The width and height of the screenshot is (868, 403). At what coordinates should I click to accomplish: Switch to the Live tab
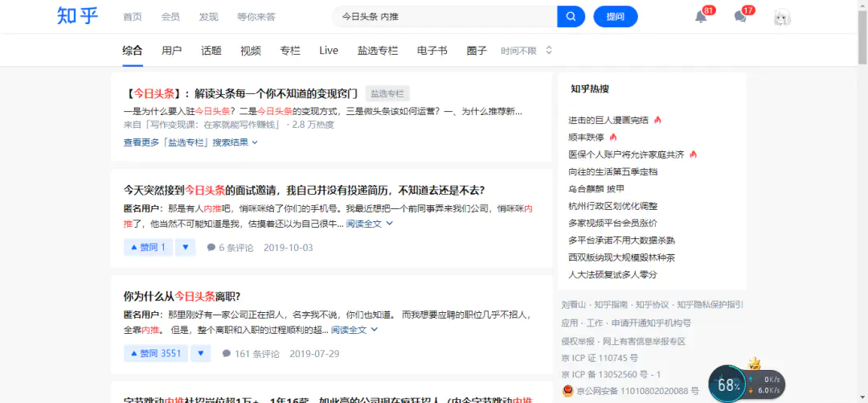(x=329, y=51)
